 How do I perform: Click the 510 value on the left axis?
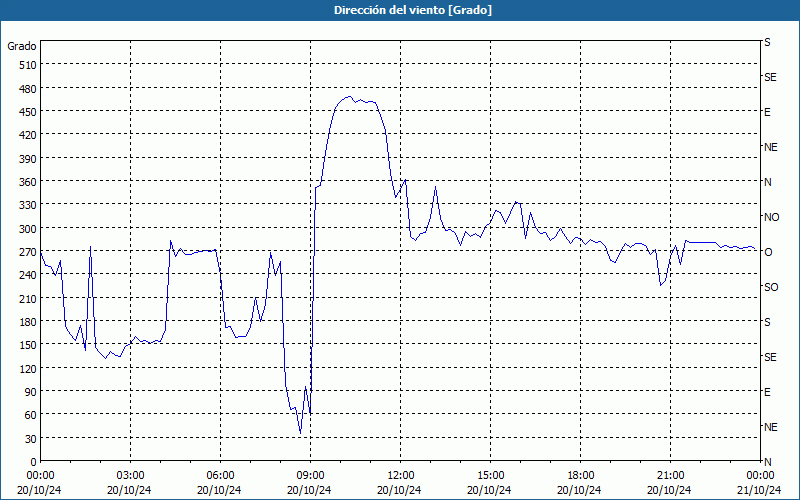point(28,65)
